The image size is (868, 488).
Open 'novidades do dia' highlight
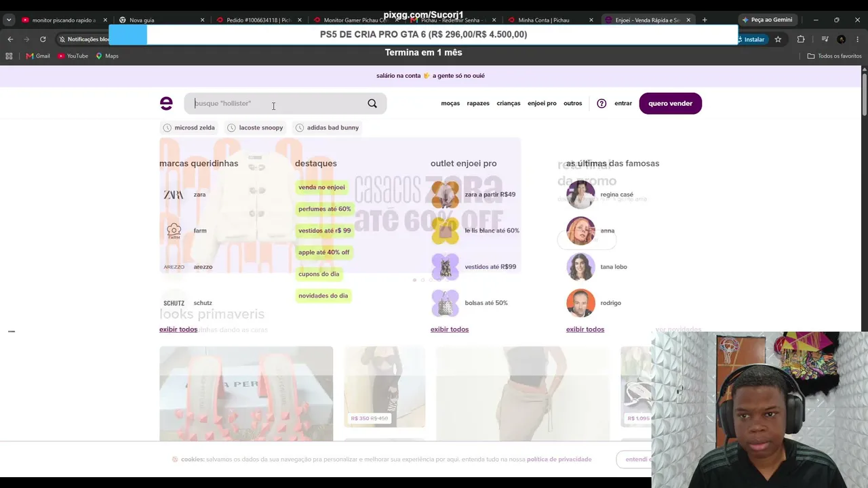pyautogui.click(x=323, y=296)
